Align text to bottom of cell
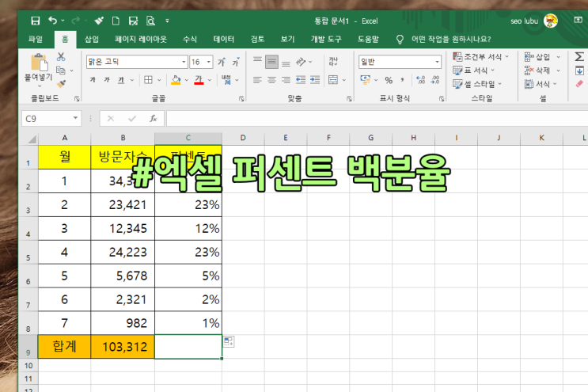Screen dimensions: 588x392 point(286,63)
